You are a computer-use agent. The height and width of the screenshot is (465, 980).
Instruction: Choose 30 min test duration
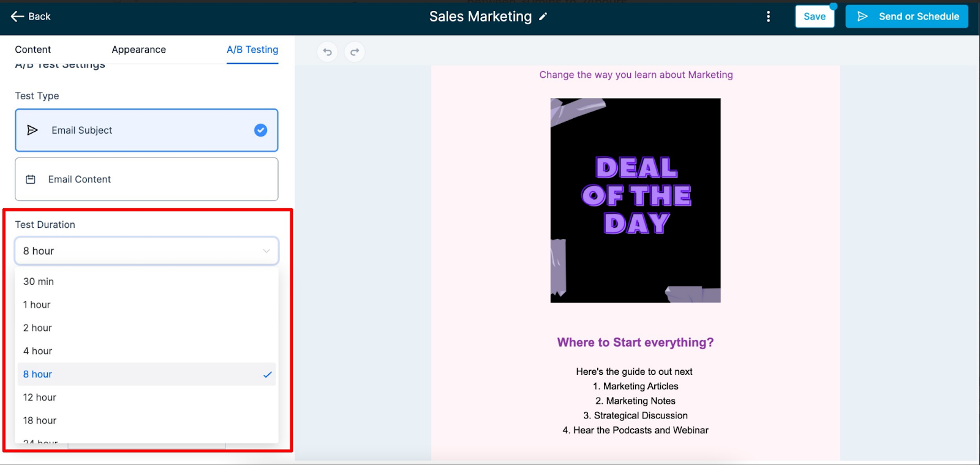click(146, 281)
